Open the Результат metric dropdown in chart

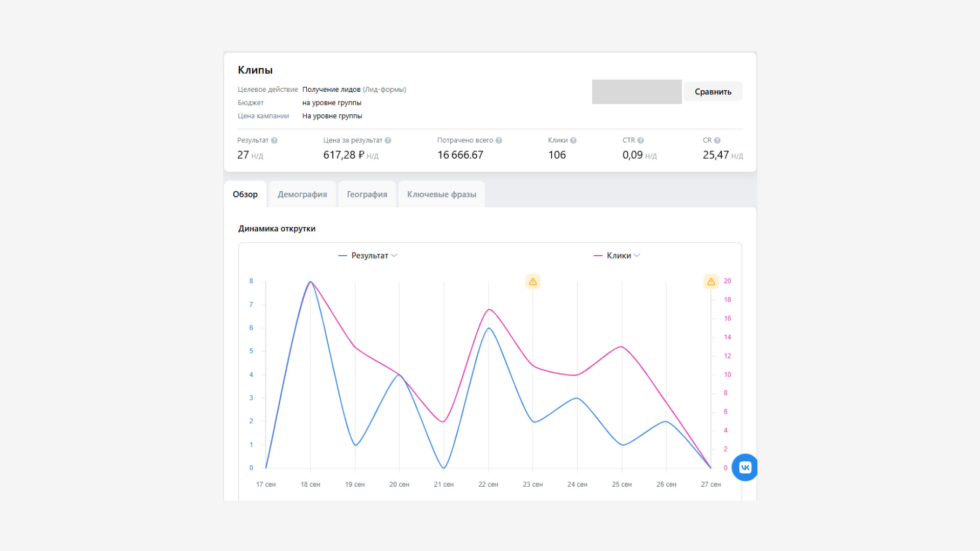[x=370, y=256]
